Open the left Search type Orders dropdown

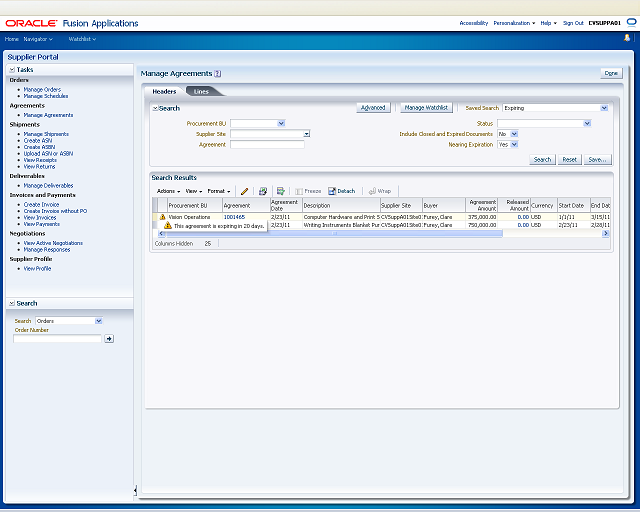click(x=98, y=321)
